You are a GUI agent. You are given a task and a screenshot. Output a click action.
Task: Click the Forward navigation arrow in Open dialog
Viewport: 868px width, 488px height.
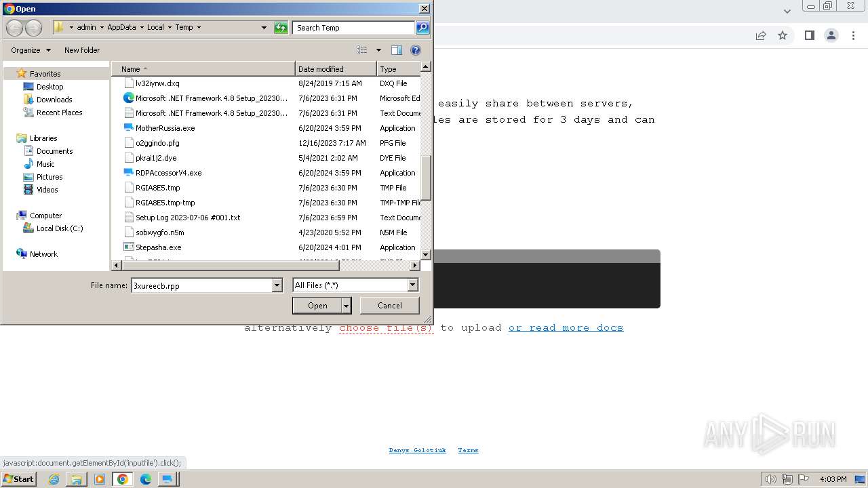click(x=33, y=28)
